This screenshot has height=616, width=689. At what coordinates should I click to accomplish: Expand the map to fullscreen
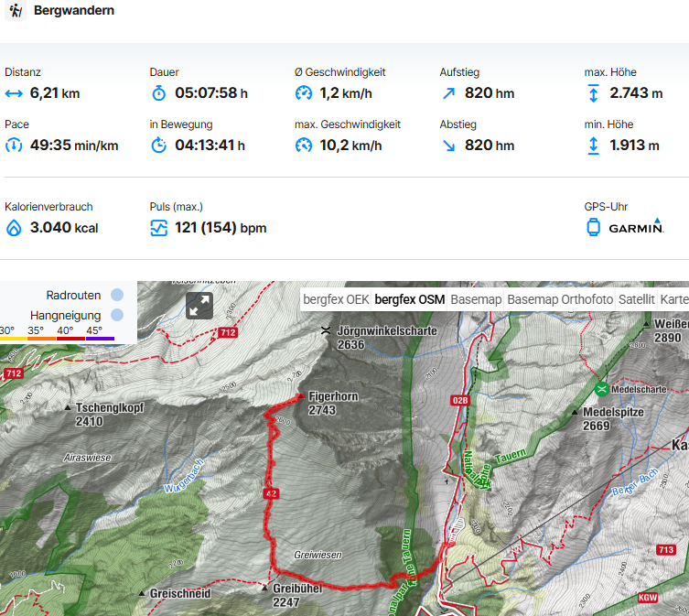(x=199, y=306)
